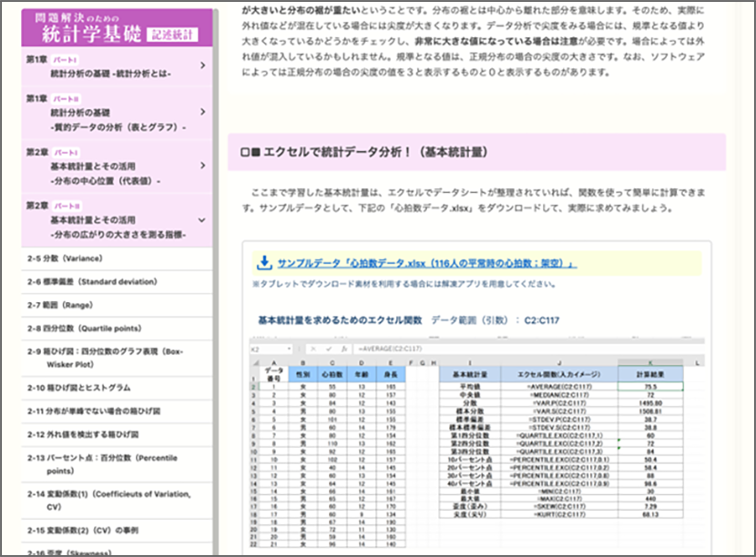Screen dimensions: 756x557
Task: Select the 心拍数 column header cell
Action: click(332, 374)
